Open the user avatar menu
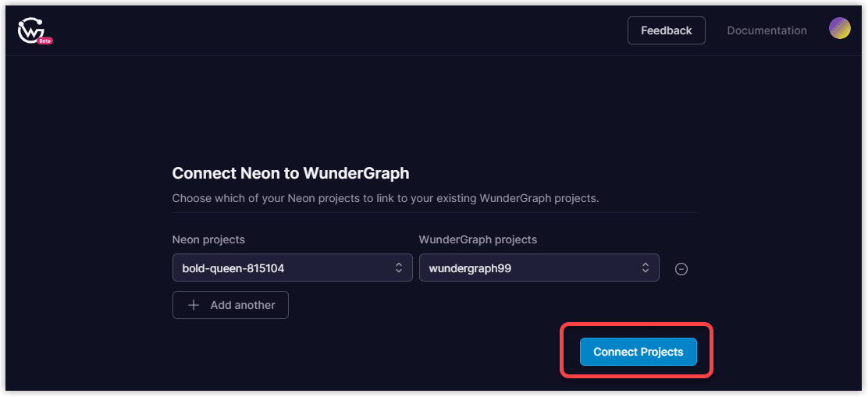Viewport: 868px width, 397px height. pyautogui.click(x=839, y=29)
